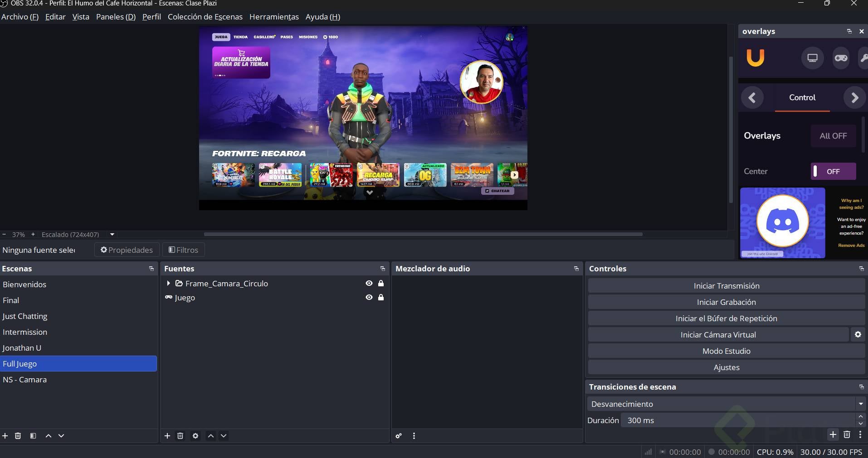Screen dimensions: 868x458
Task: Open the Colección de Escenas menu
Action: click(205, 17)
